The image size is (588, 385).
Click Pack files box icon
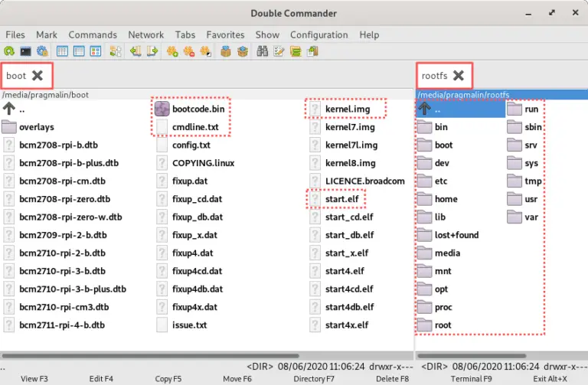point(225,51)
